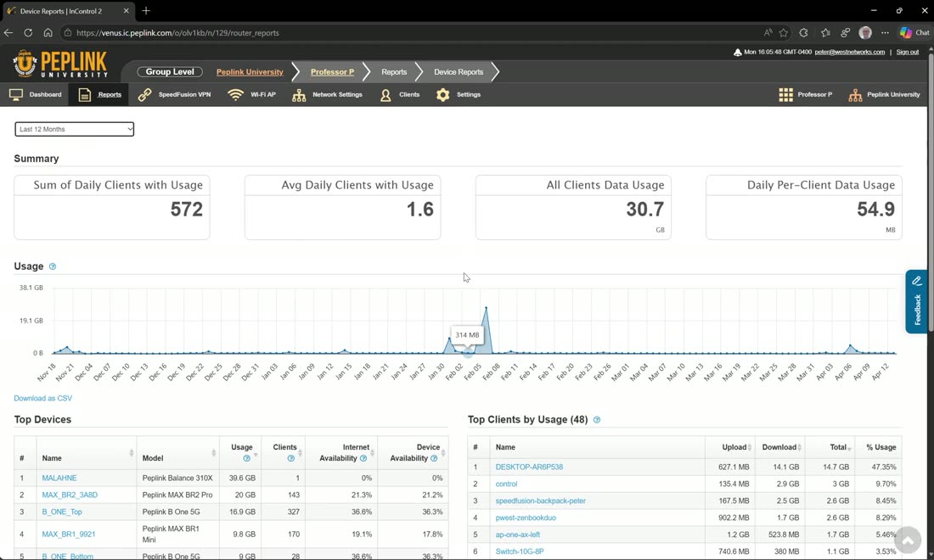This screenshot has height=560, width=934.
Task: Click Internet Availability help icon
Action: tap(363, 458)
